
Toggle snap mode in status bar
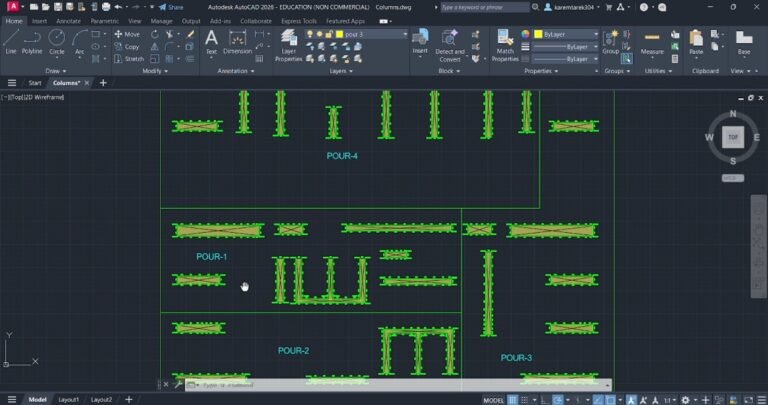click(525, 400)
